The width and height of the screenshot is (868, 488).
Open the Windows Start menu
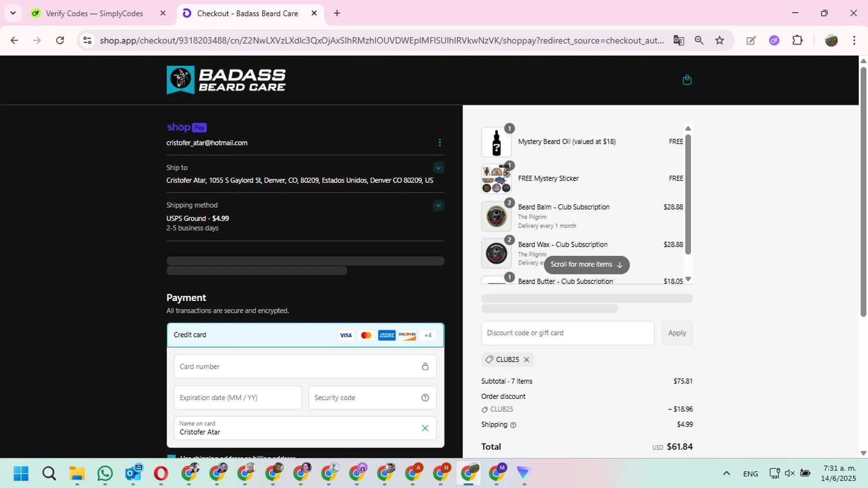coord(21,474)
